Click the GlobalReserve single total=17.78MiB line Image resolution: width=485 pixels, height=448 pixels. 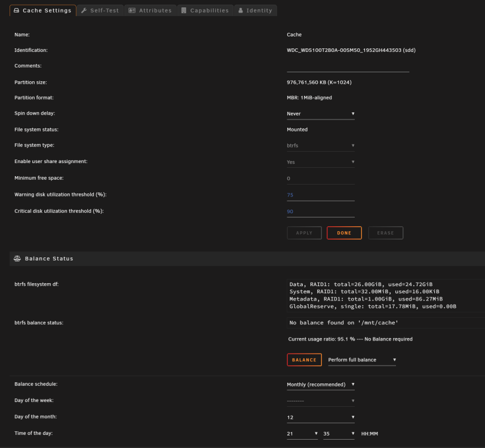pos(373,306)
